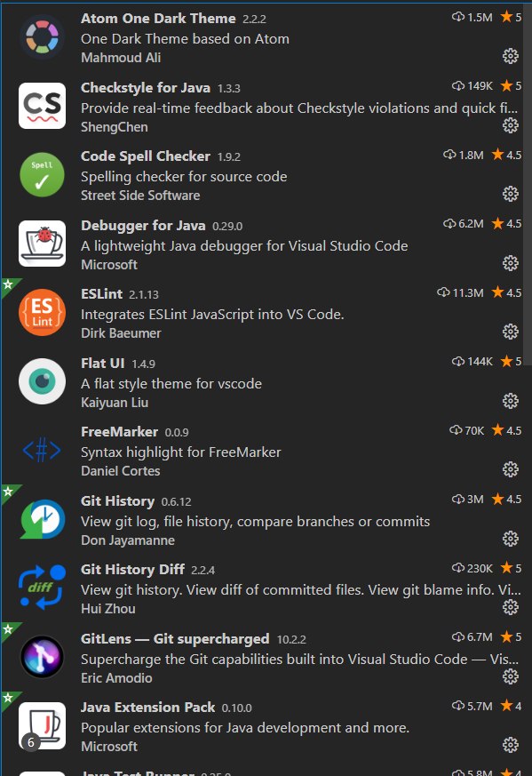Click publisher name Mahmoud Ali
532x776 pixels.
click(121, 58)
